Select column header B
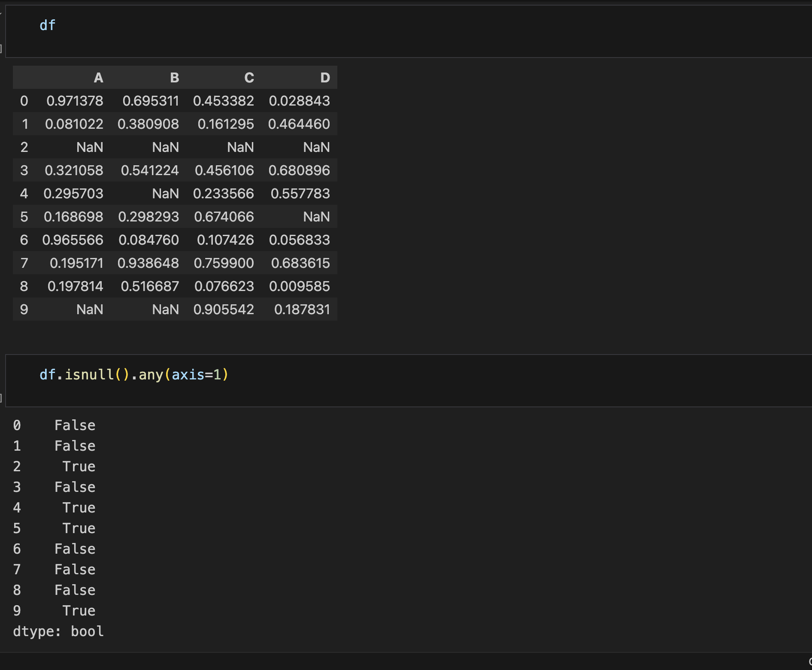812x670 pixels. [x=174, y=78]
